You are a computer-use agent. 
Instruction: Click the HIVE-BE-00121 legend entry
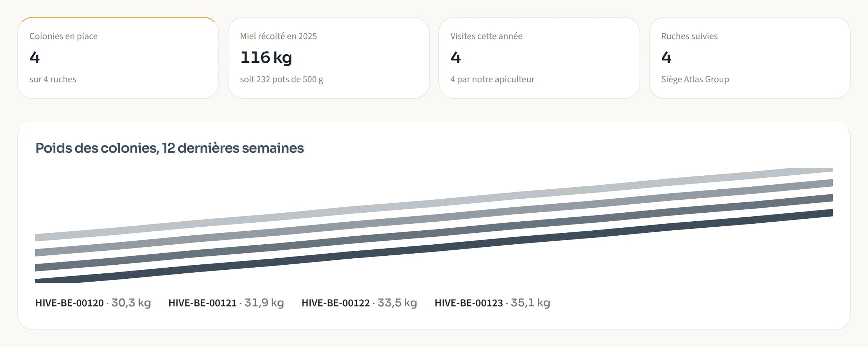pyautogui.click(x=226, y=303)
